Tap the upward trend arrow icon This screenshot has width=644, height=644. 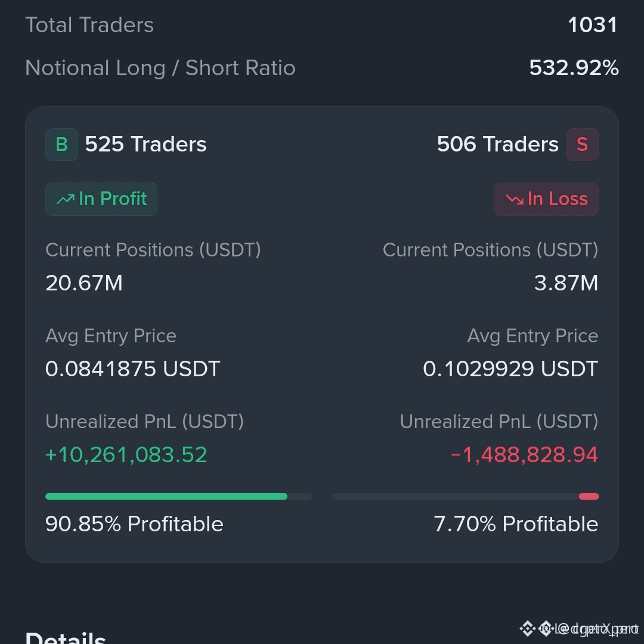click(66, 199)
